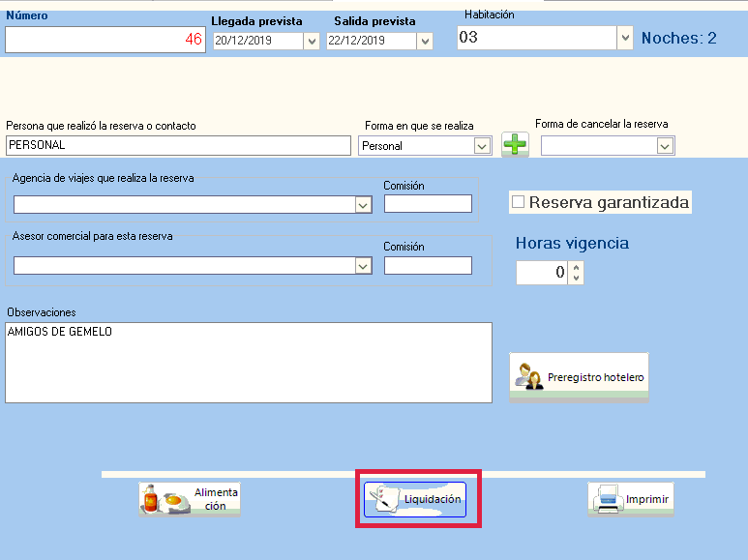Viewport: 748px width, 560px height.
Task: Expand Forma de cancelar la reserva dropdown
Action: tap(665, 146)
